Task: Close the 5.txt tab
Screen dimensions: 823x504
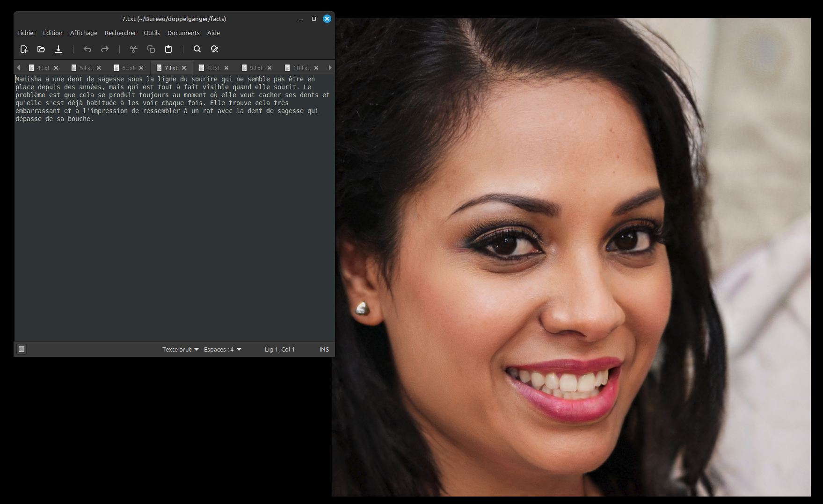Action: (x=99, y=68)
